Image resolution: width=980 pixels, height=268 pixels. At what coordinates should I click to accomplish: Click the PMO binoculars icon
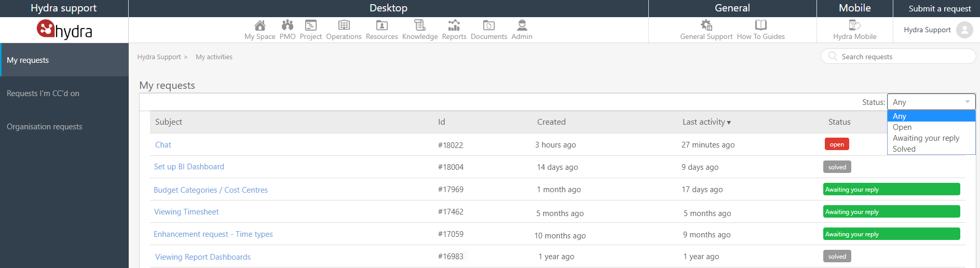(288, 25)
